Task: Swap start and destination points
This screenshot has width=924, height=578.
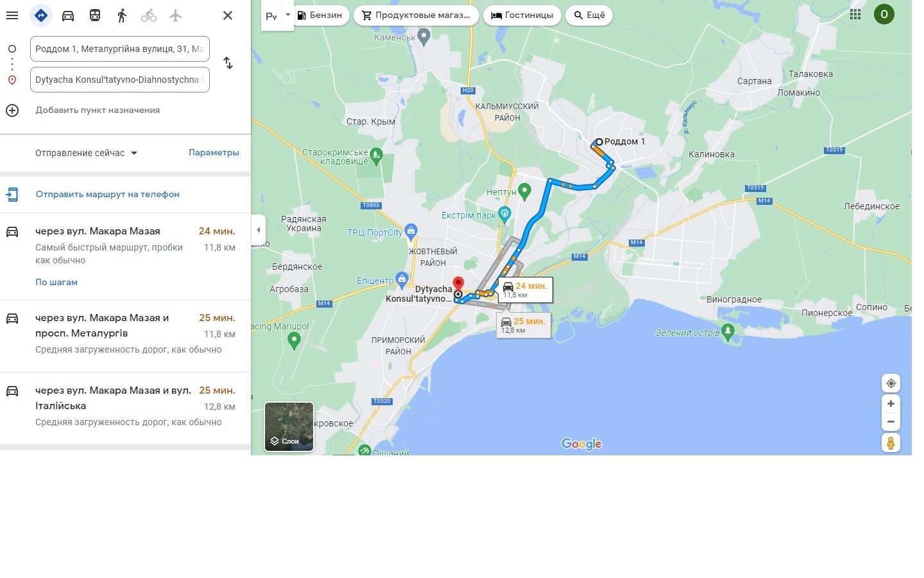Action: coord(228,63)
